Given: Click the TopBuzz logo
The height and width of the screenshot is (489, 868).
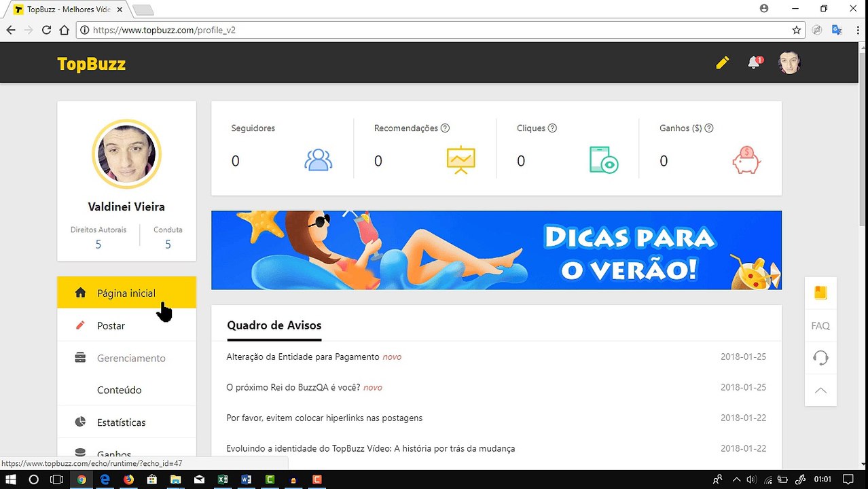Looking at the screenshot, I should tap(92, 64).
